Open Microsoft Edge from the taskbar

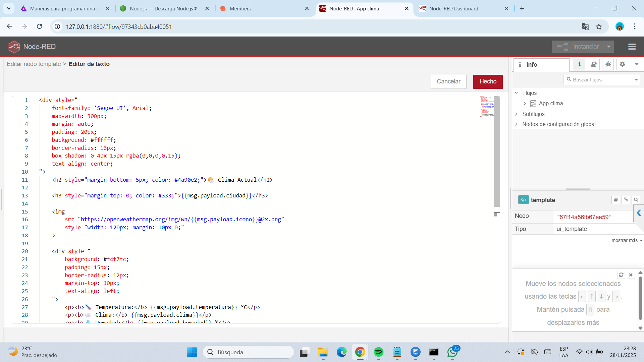[x=342, y=352]
